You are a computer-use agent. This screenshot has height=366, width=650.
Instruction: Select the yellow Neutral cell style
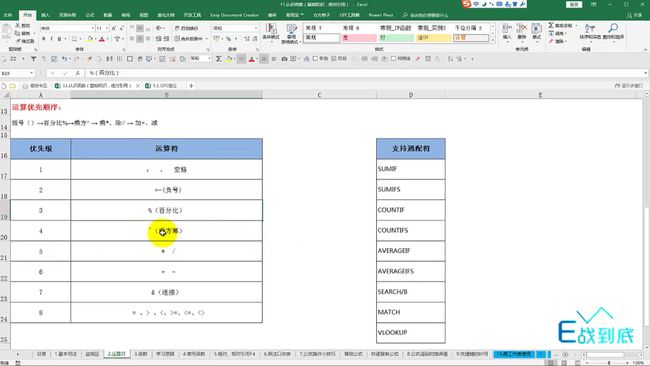(434, 38)
